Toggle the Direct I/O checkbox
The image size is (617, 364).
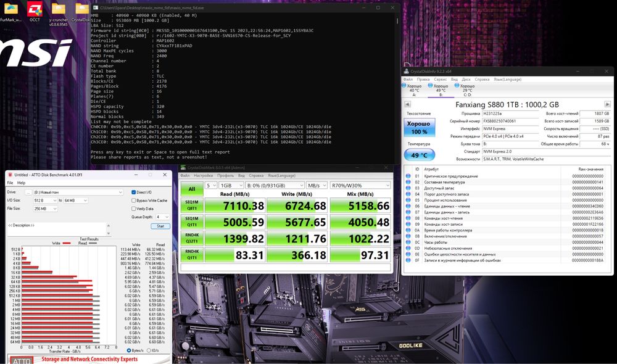click(133, 192)
